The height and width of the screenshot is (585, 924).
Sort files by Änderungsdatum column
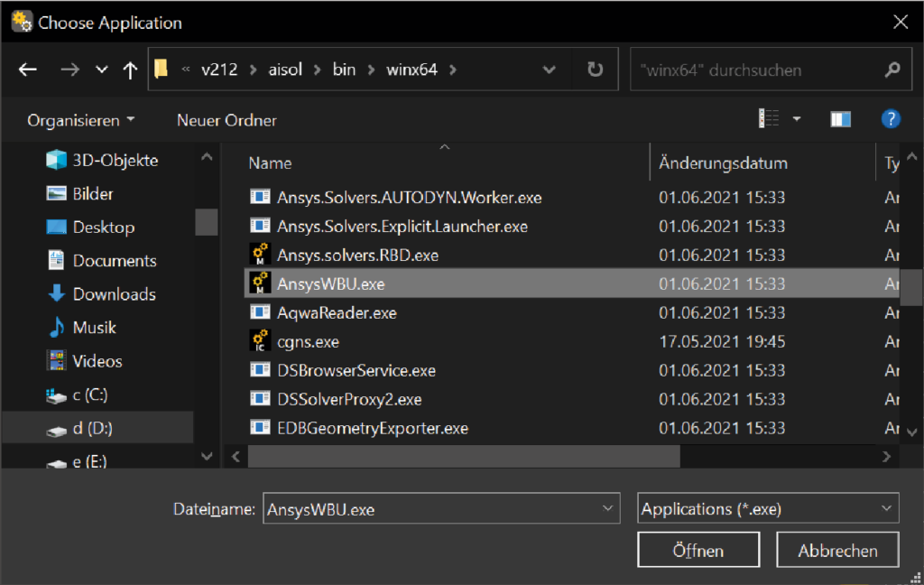click(x=723, y=163)
